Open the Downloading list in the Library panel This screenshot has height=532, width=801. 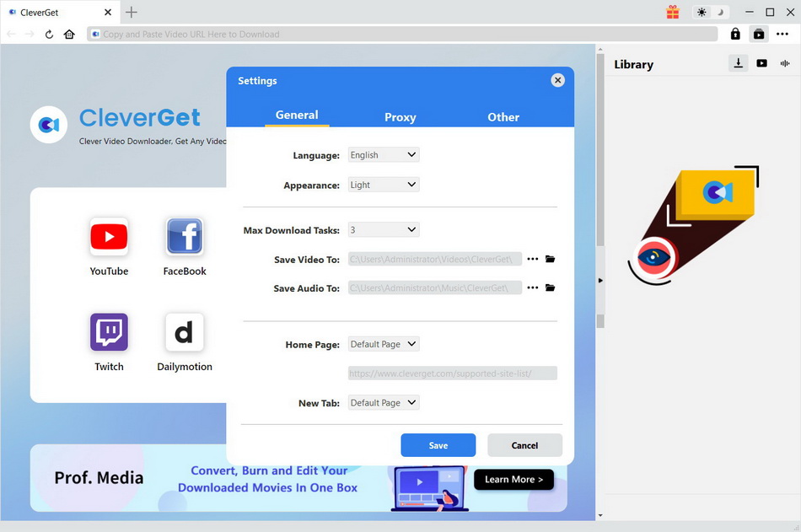(x=739, y=63)
